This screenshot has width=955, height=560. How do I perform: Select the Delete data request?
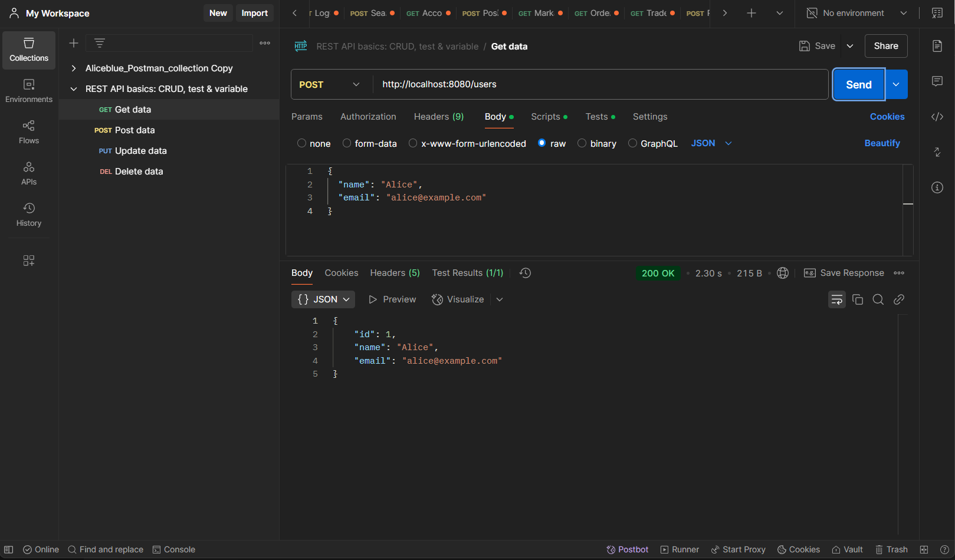pyautogui.click(x=169, y=172)
